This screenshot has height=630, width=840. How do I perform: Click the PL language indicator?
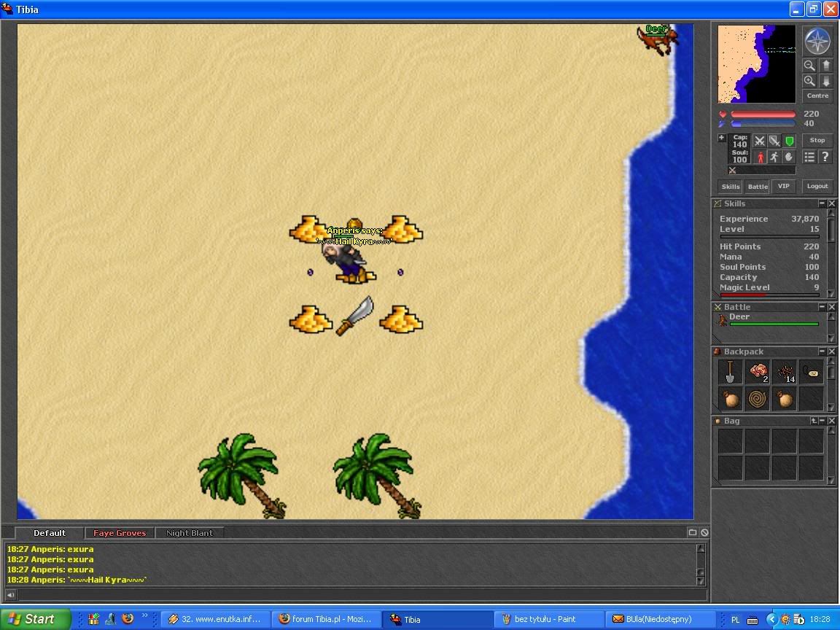click(736, 620)
